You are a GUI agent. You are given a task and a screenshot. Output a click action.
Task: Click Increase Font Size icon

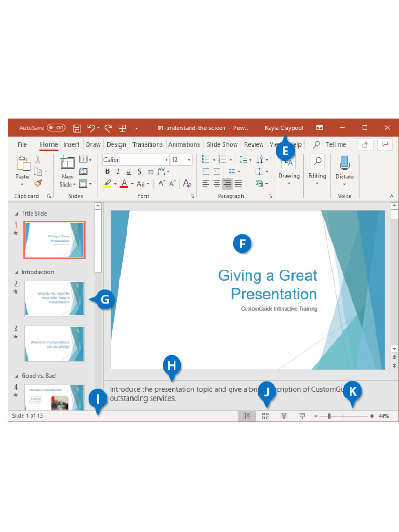pos(162,183)
